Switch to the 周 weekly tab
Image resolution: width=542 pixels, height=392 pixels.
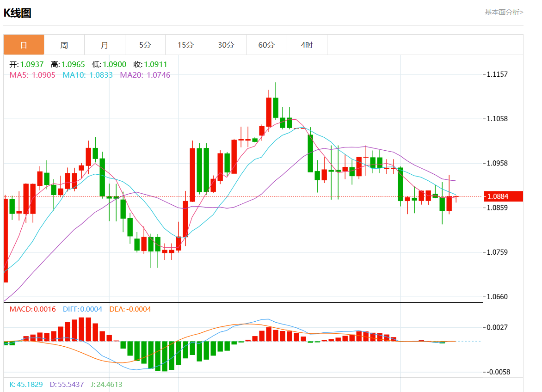(x=64, y=45)
